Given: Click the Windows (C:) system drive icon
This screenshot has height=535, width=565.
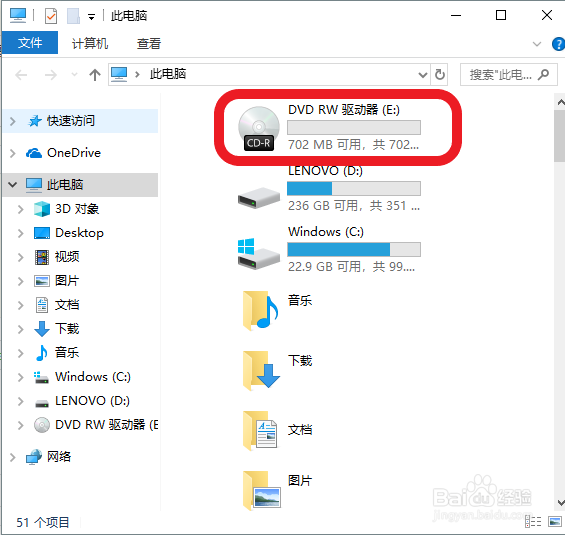Looking at the screenshot, I should coord(259,253).
